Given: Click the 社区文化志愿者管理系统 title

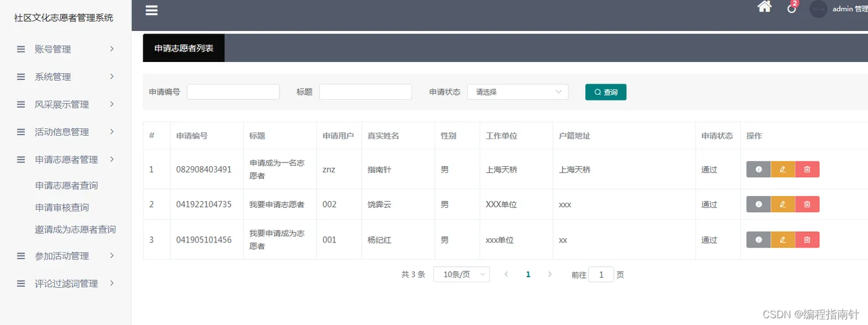Looking at the screenshot, I should (x=64, y=18).
